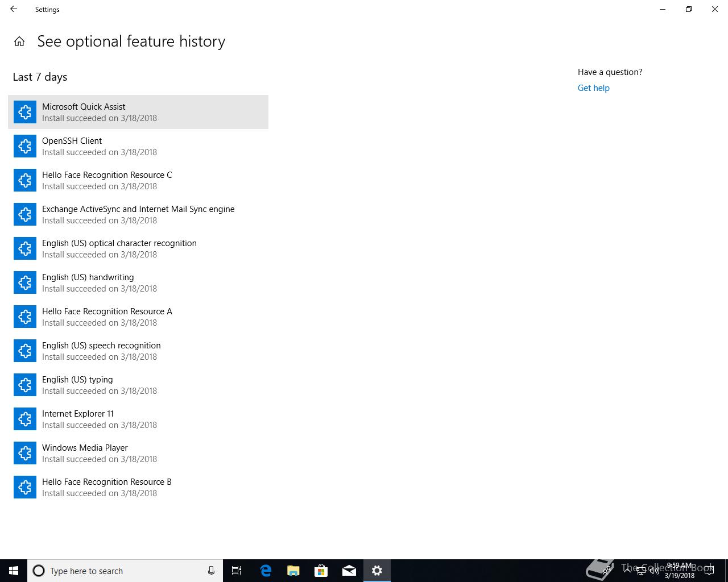Open File Explorer from taskbar
This screenshot has width=728, height=582.
click(293, 571)
